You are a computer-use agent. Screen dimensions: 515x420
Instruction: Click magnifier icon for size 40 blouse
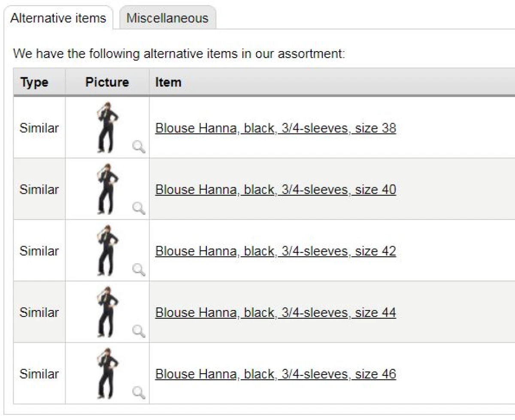[139, 208]
